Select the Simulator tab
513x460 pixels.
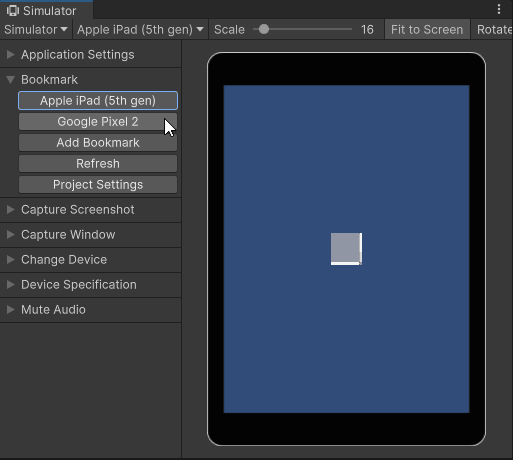(x=46, y=10)
